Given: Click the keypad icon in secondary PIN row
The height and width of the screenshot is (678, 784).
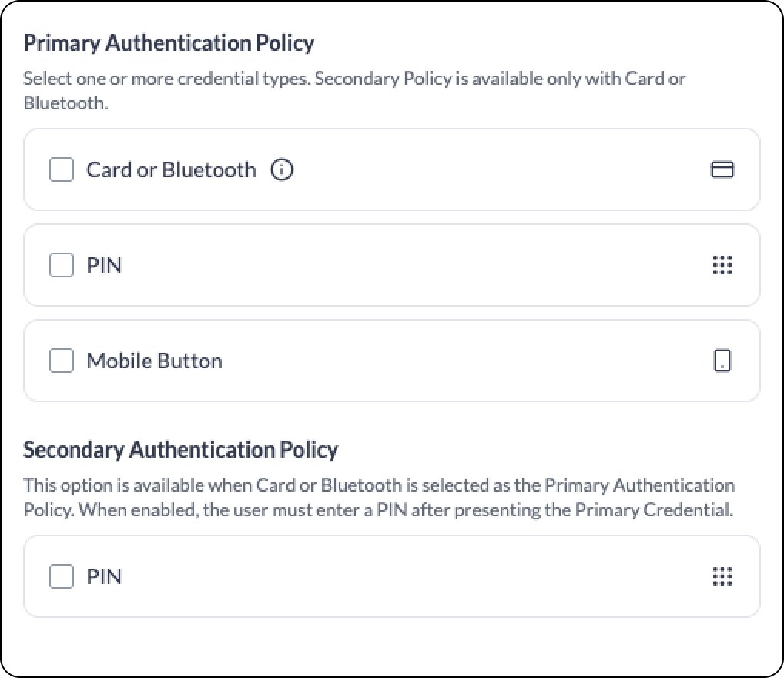Looking at the screenshot, I should pyautogui.click(x=722, y=576).
